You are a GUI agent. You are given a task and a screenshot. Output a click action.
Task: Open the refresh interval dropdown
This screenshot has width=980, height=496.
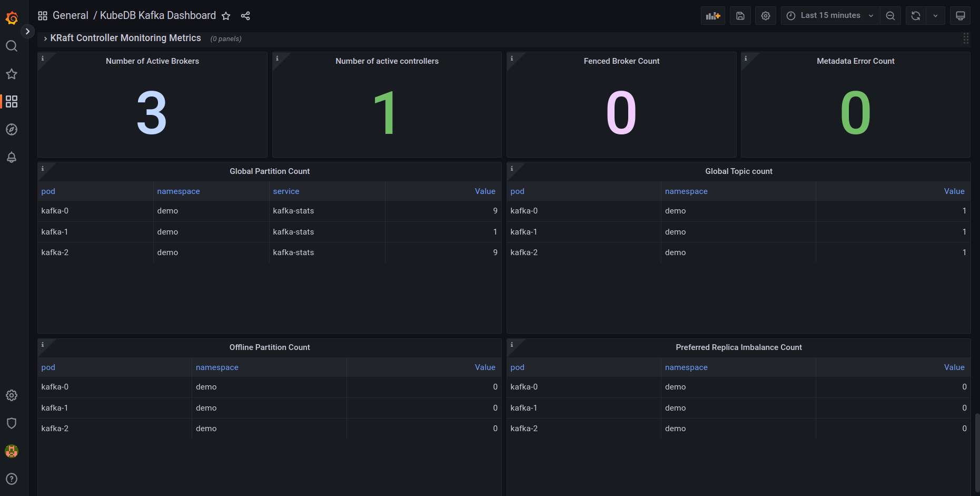pos(935,16)
